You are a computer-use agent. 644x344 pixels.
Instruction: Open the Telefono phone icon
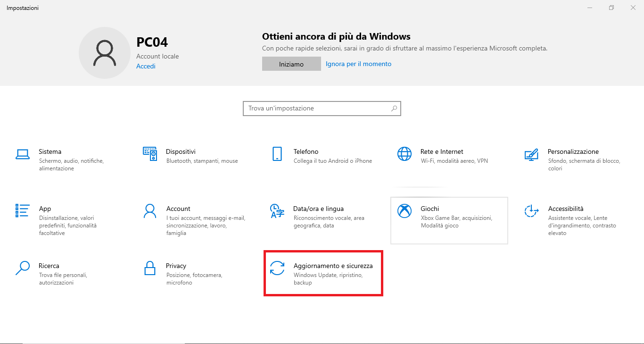pos(277,154)
